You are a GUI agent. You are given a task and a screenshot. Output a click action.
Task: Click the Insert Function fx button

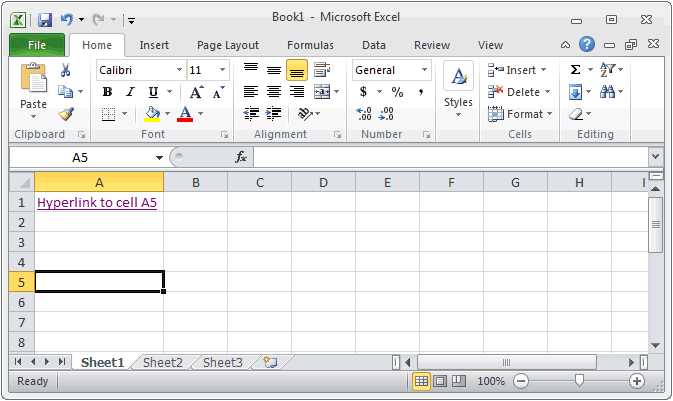coord(241,157)
